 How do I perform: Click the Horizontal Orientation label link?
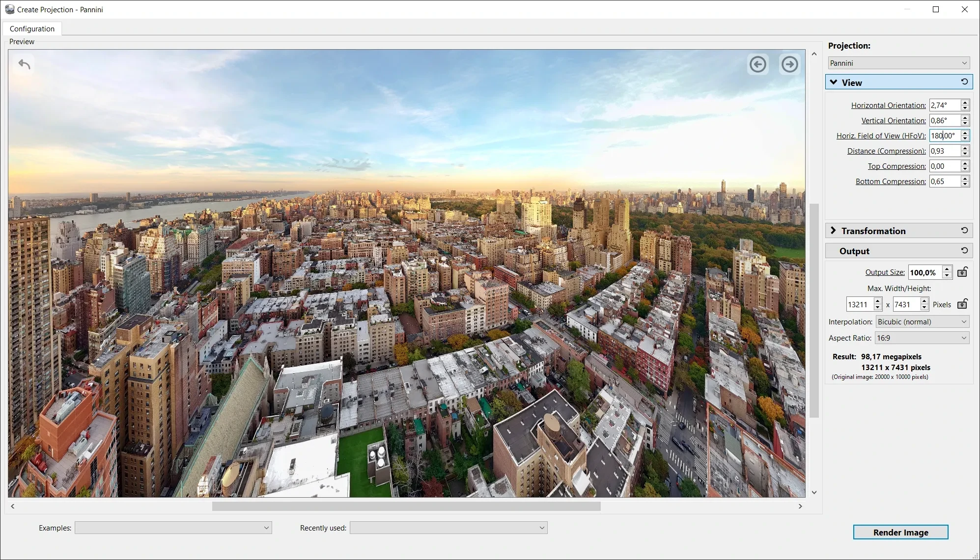[888, 105]
